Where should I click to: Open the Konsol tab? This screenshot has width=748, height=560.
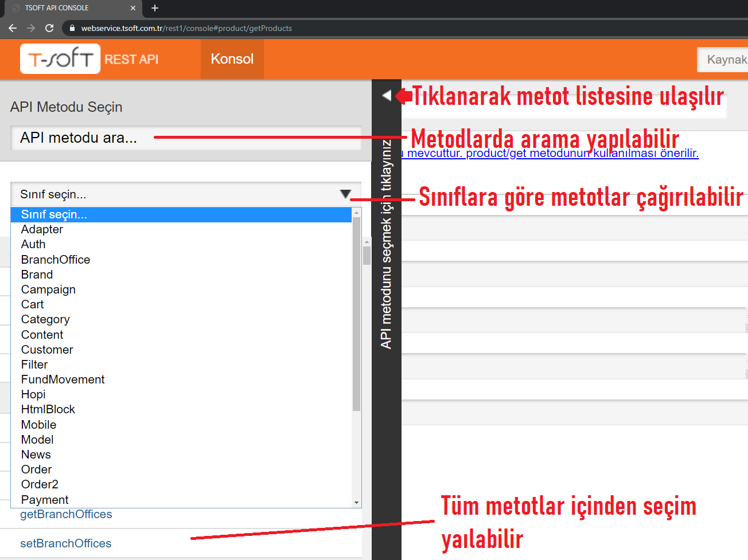click(x=232, y=59)
